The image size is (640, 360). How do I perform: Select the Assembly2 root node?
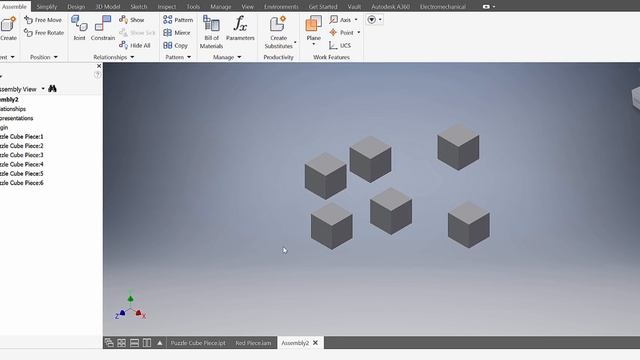pyautogui.click(x=9, y=100)
